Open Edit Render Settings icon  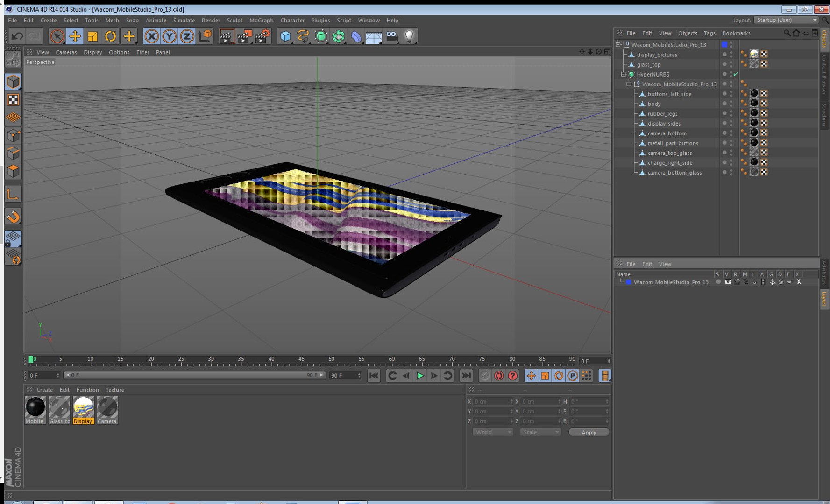tap(263, 36)
